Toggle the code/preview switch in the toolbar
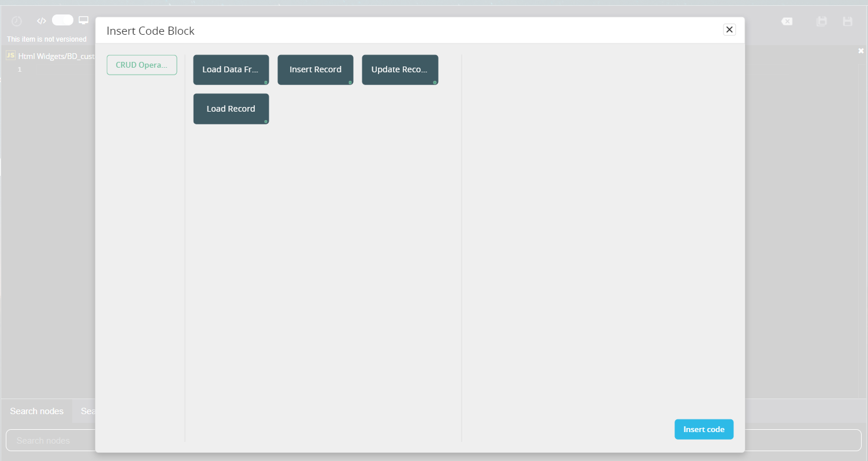 tap(62, 20)
